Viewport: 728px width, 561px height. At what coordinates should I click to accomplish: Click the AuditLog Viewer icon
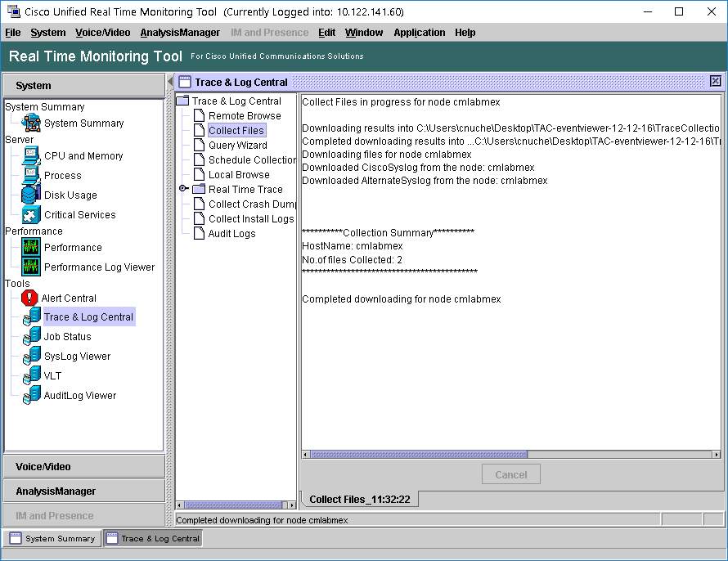point(32,395)
